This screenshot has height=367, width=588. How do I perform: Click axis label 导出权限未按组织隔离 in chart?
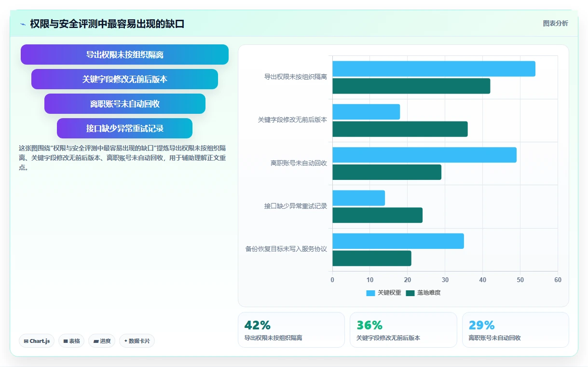[296, 77]
